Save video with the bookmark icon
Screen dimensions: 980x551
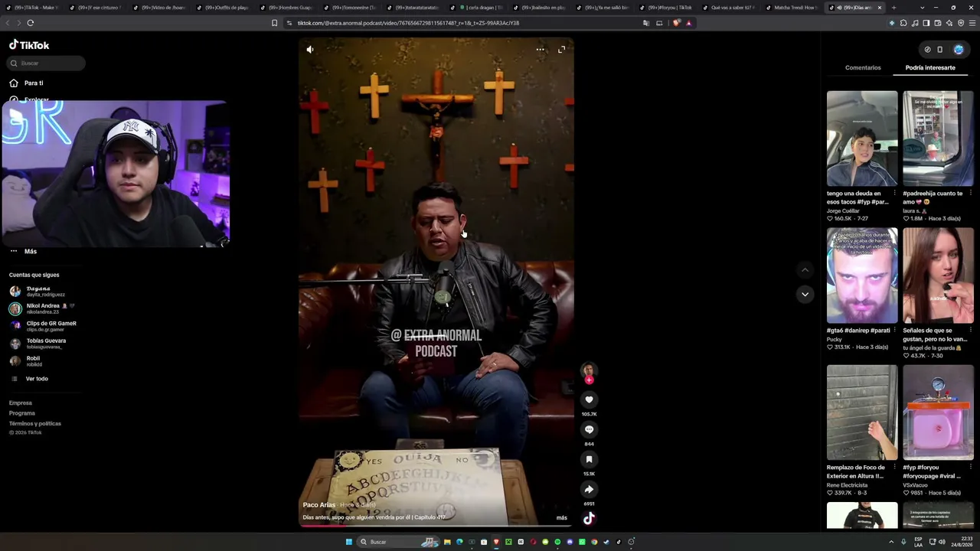[x=589, y=459]
